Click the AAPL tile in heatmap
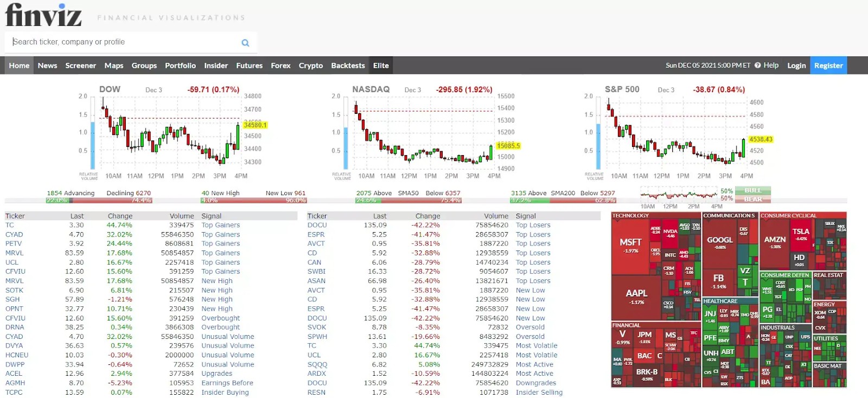The width and height of the screenshot is (868, 398). click(636, 297)
